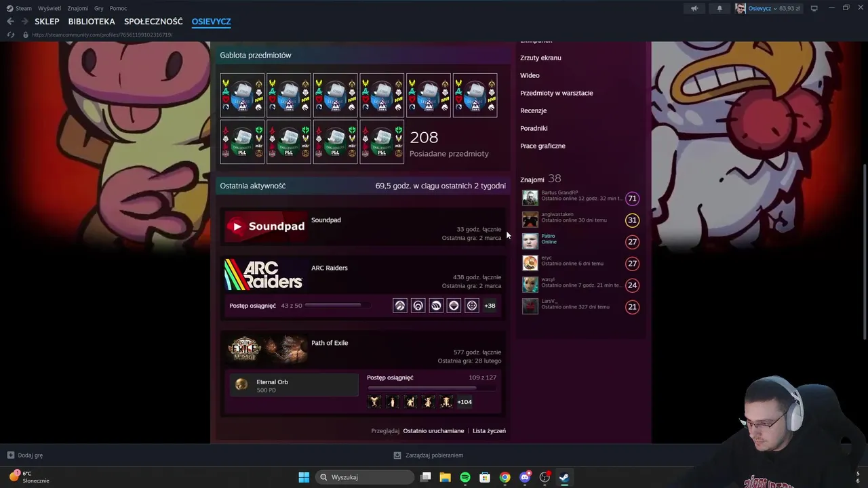
Task: Open Ostatnio uruchamiane link
Action: (433, 431)
